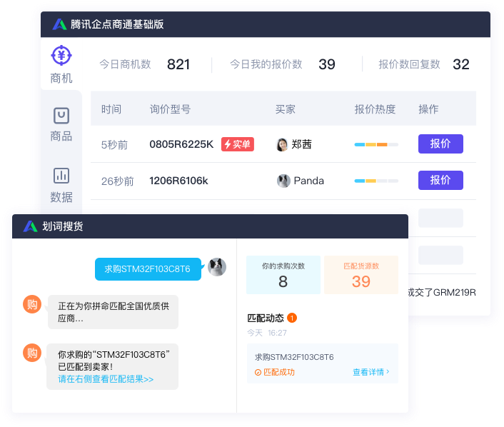This screenshot has width=504, height=427.
Task: Click the chevron after 查看详情
Action: (388, 372)
